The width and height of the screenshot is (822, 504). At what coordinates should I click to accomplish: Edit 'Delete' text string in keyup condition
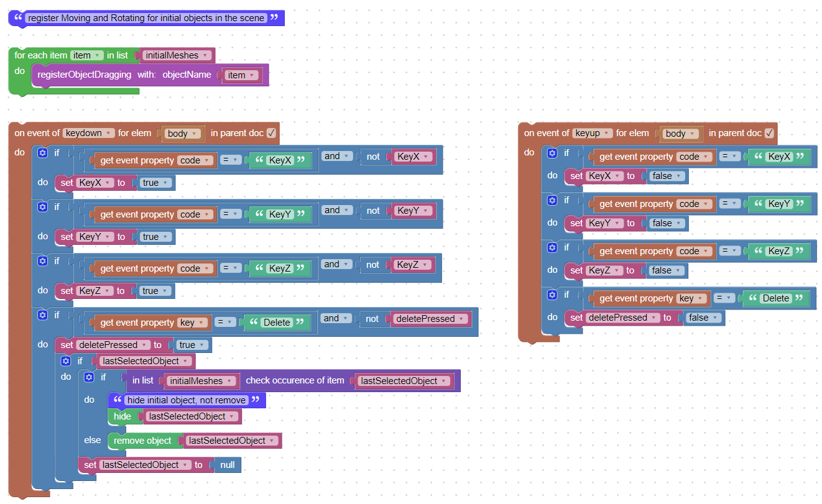(775, 298)
